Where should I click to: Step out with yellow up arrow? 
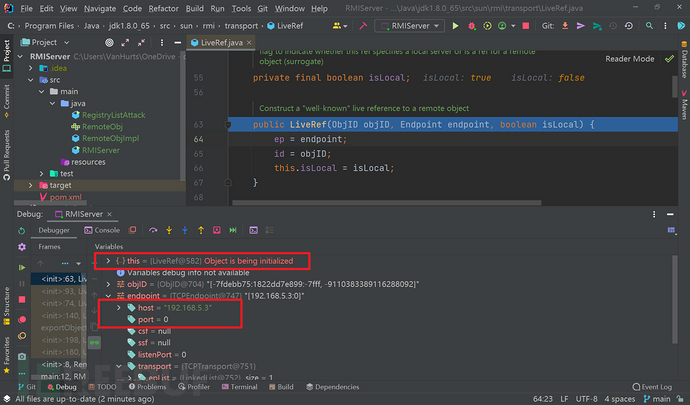201,230
